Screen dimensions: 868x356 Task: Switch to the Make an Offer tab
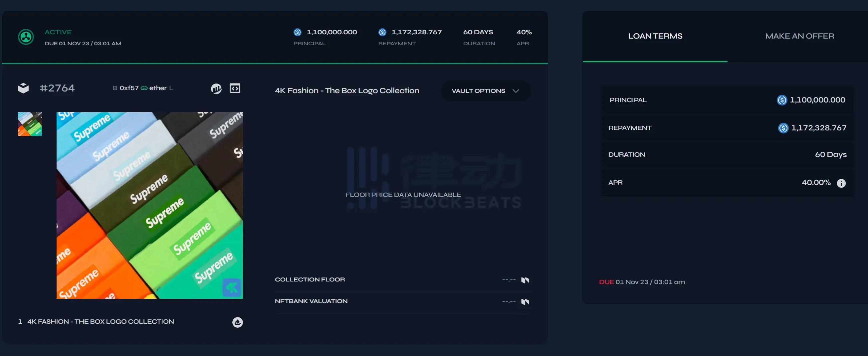[799, 36]
